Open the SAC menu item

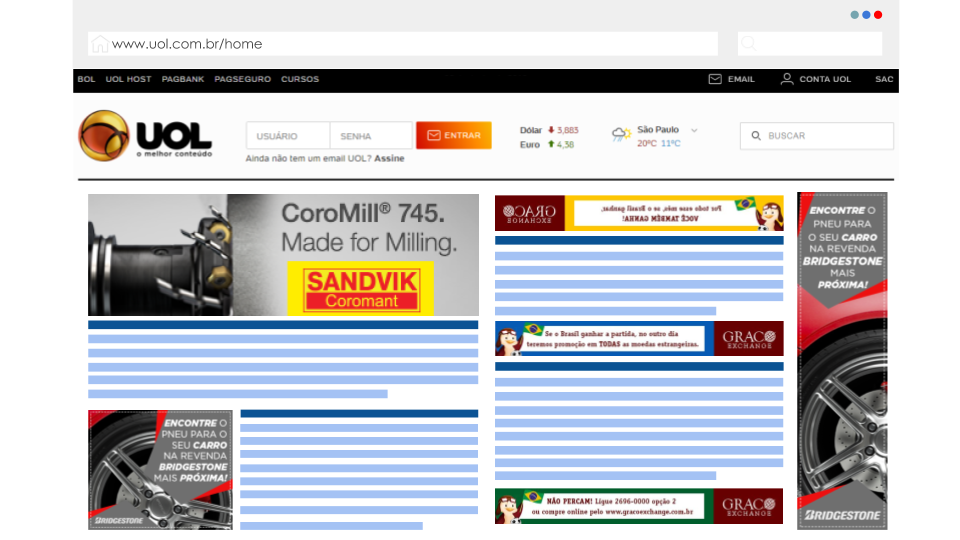tap(884, 79)
